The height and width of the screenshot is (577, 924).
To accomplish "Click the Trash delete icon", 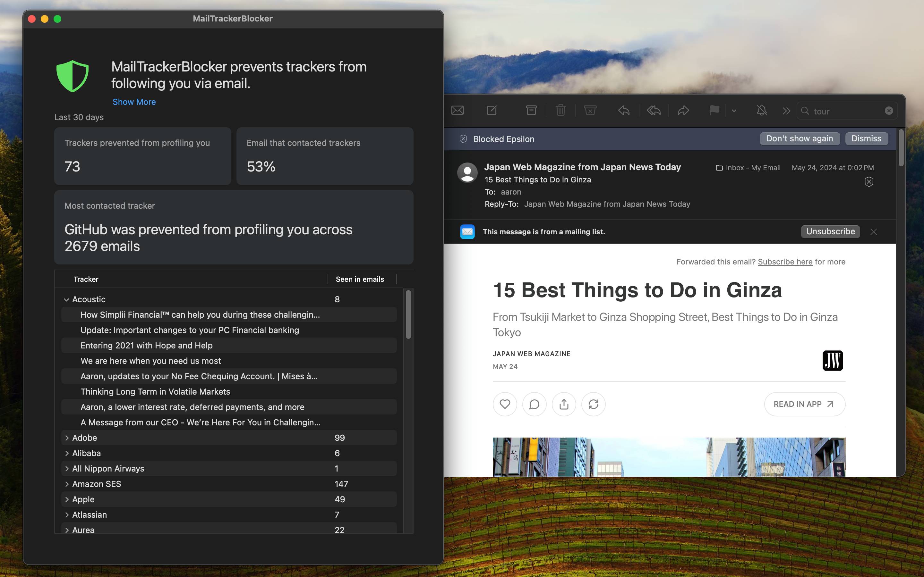I will tap(560, 111).
